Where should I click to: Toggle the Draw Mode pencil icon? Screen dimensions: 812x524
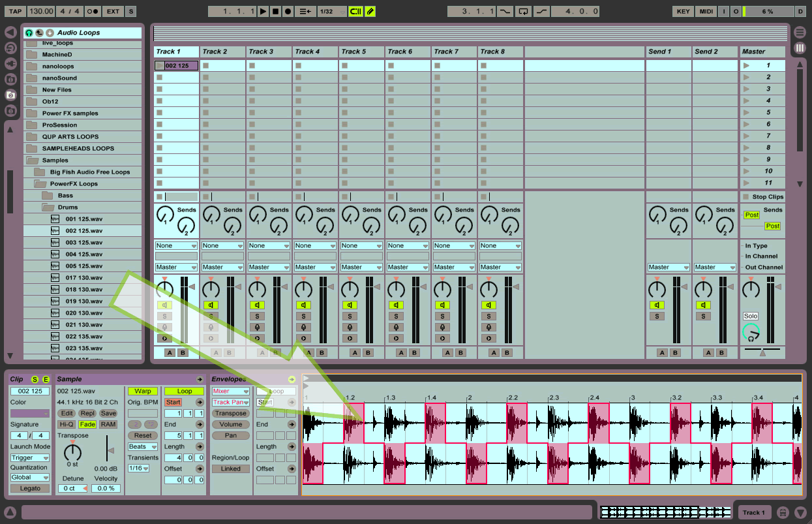coord(370,11)
